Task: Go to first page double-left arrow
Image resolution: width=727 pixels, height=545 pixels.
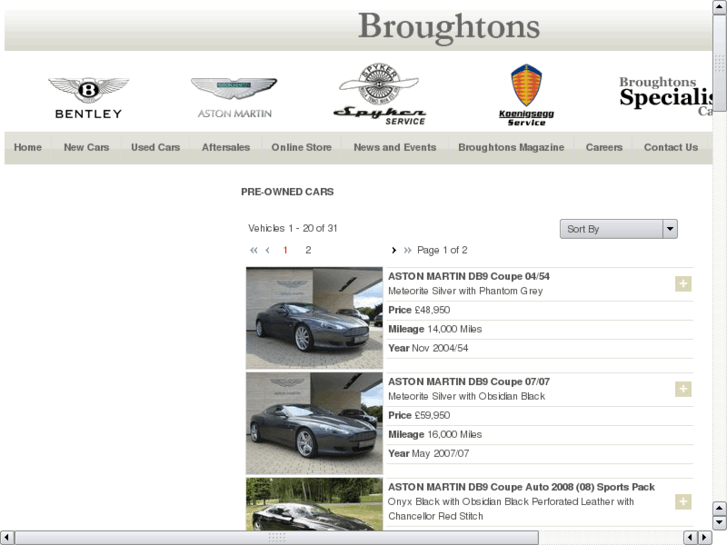Action: point(254,250)
